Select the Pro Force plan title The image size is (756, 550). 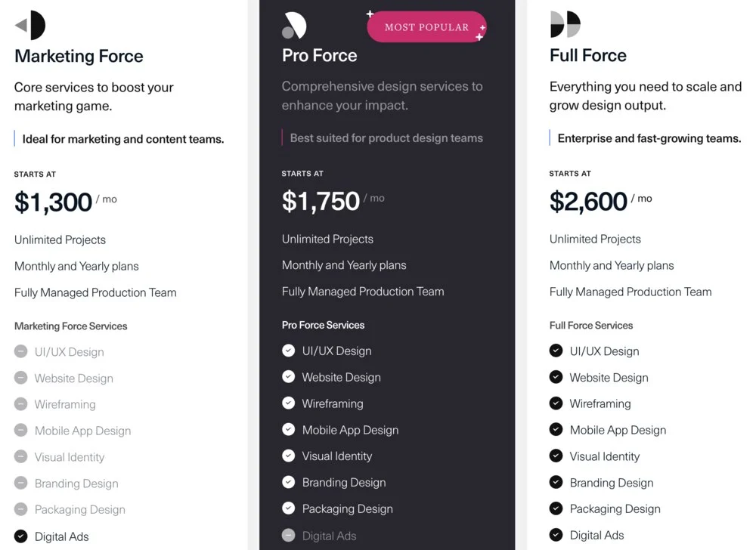(x=319, y=55)
